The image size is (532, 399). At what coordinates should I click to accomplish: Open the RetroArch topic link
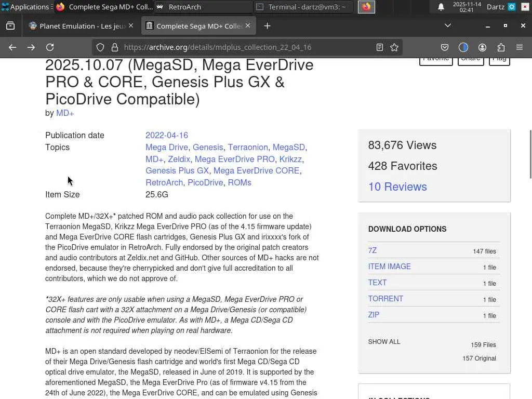pyautogui.click(x=164, y=182)
